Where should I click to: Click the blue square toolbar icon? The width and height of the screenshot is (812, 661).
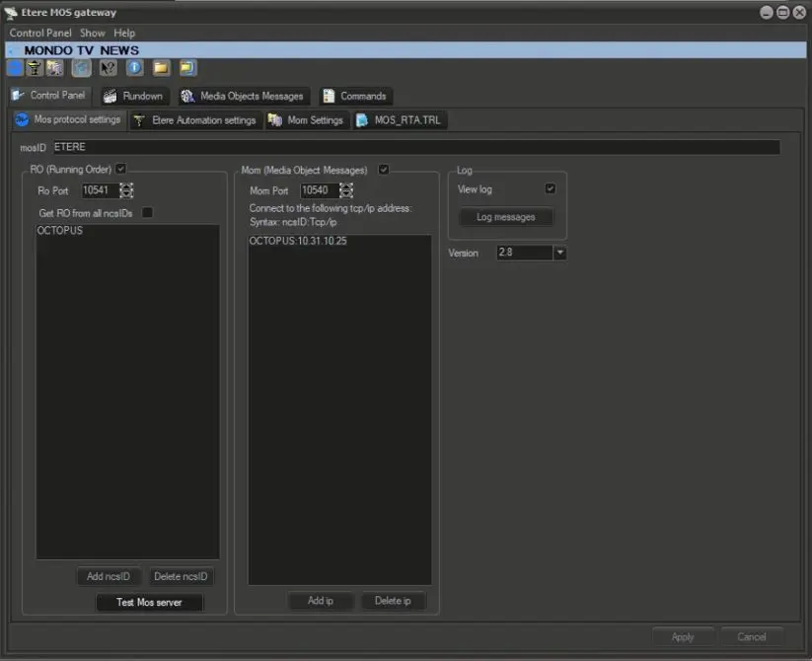(15, 68)
